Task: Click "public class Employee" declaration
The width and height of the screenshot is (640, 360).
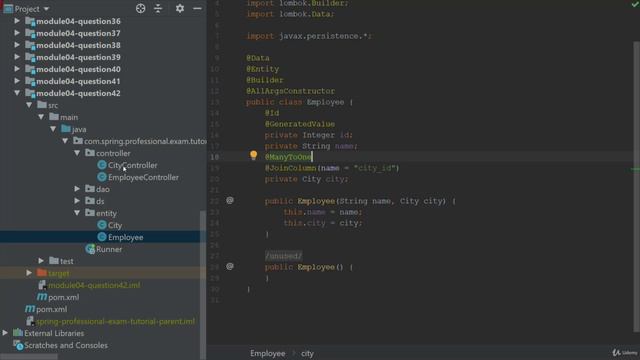Action: click(295, 102)
